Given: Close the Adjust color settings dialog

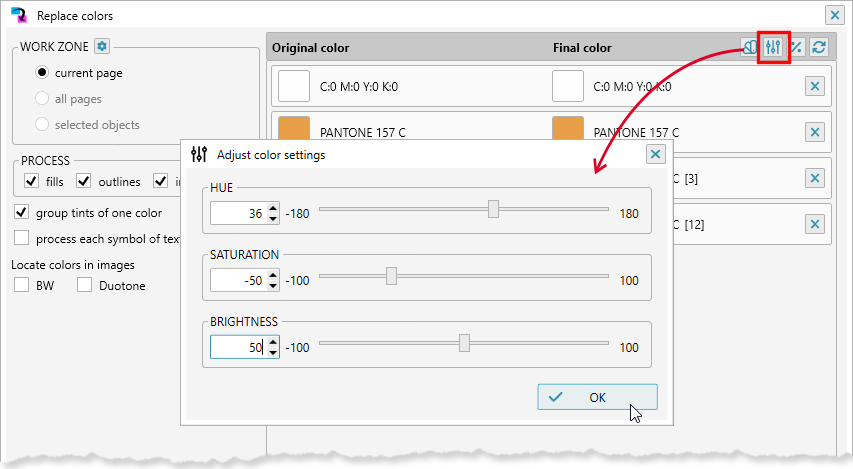Looking at the screenshot, I should pos(656,155).
